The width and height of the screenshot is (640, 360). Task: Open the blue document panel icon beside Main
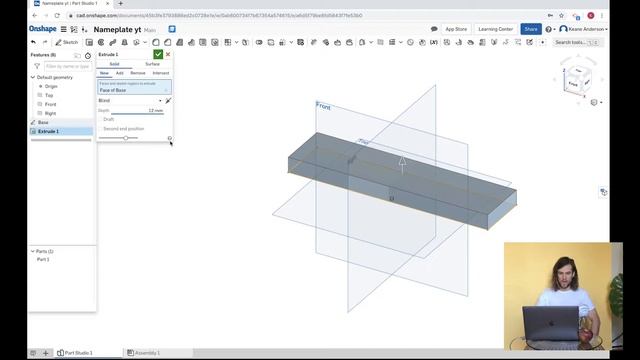172,29
